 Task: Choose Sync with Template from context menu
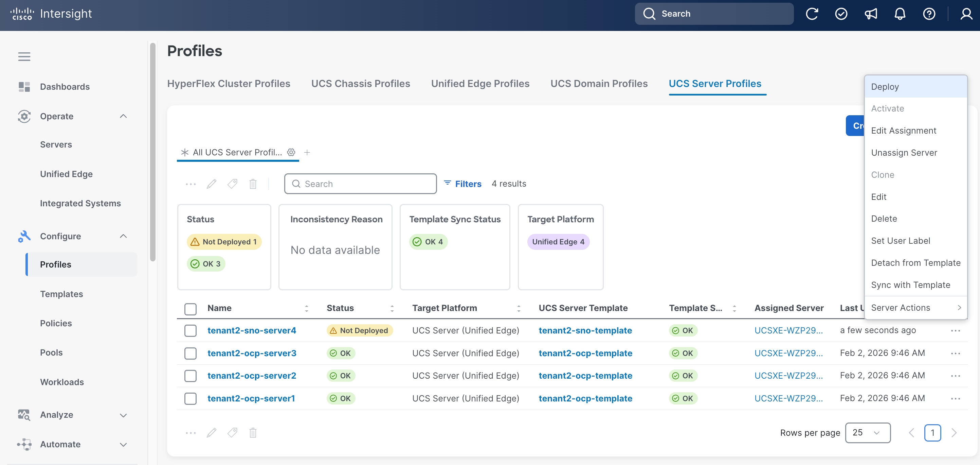pos(916,285)
